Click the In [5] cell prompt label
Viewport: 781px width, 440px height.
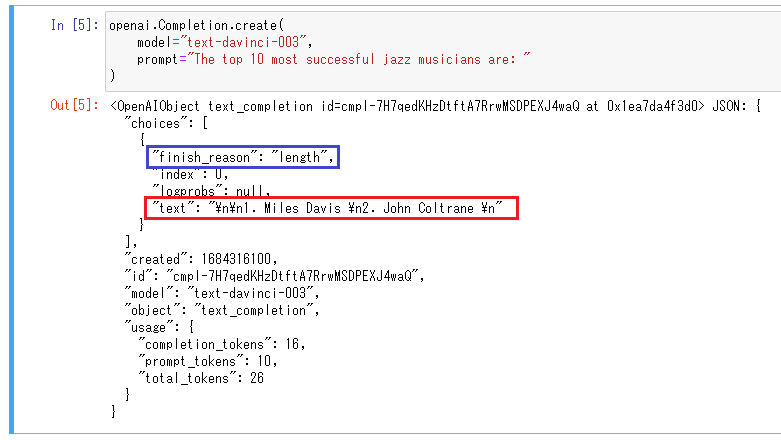click(x=75, y=25)
